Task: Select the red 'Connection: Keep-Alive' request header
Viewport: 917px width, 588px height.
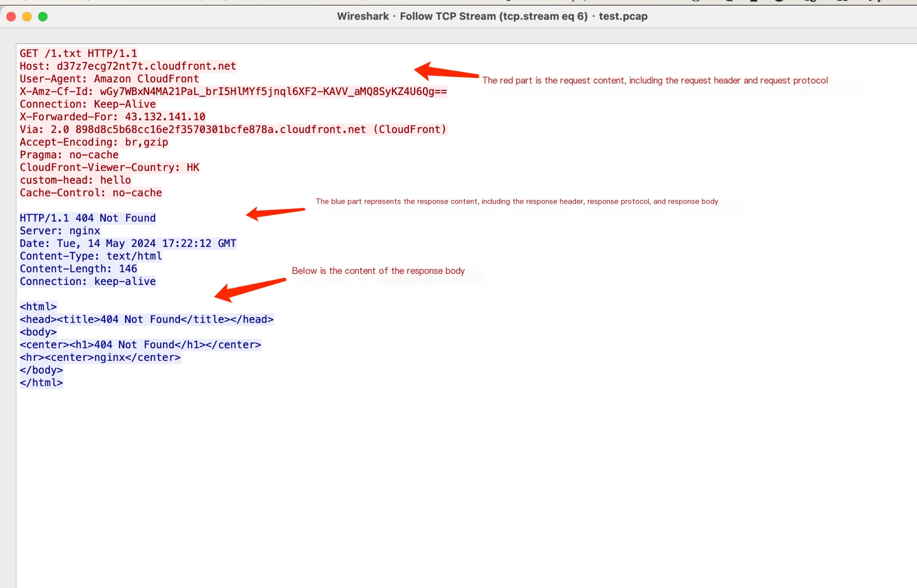Action: click(88, 104)
